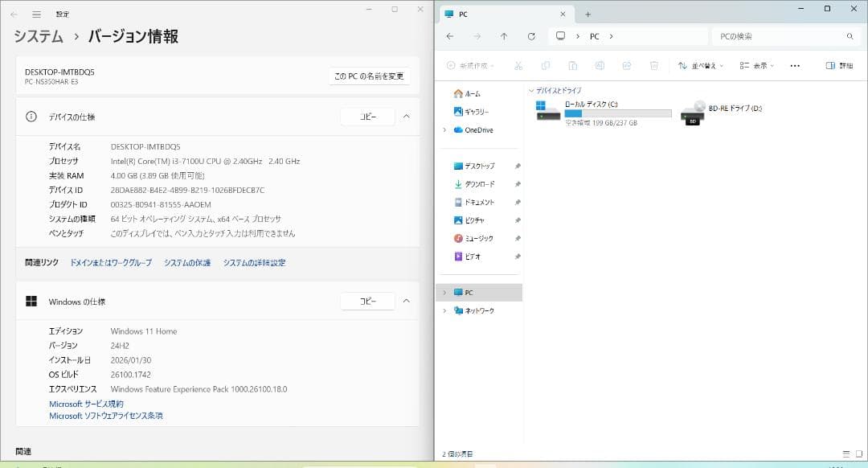Add a new Explorer tab
The height and width of the screenshot is (468, 868).
[x=588, y=14]
